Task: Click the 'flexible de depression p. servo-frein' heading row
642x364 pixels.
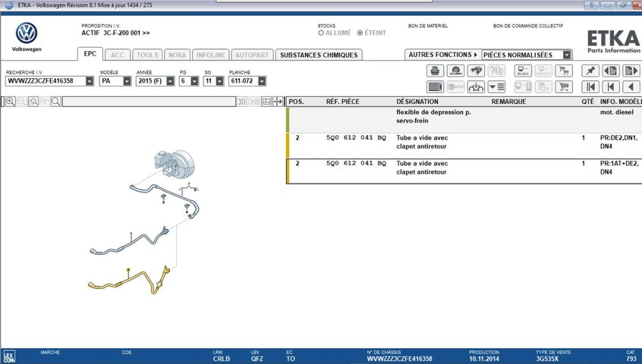Action: [464, 120]
